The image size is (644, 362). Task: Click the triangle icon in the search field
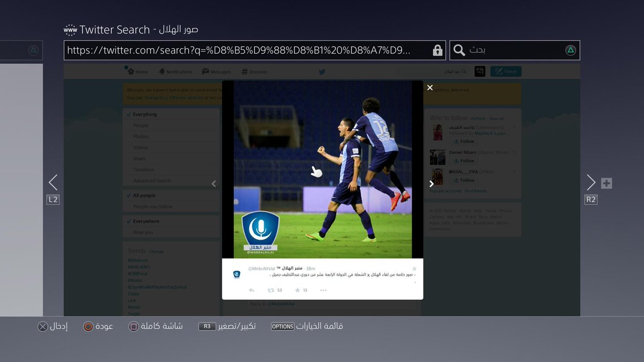coord(570,50)
